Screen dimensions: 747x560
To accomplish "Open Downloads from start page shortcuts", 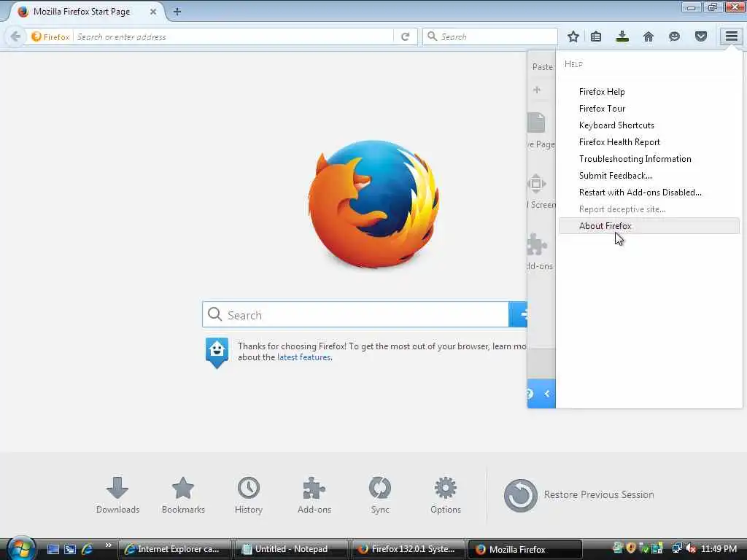I will point(117,495).
